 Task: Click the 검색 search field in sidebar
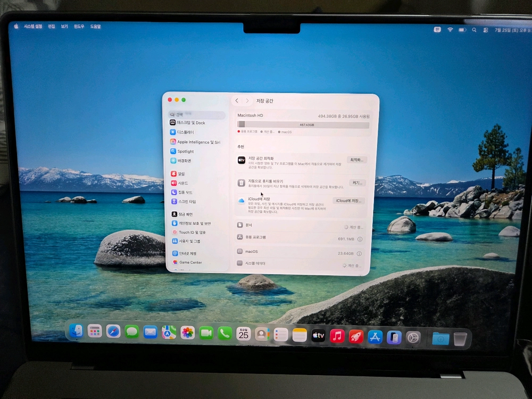[x=197, y=115]
